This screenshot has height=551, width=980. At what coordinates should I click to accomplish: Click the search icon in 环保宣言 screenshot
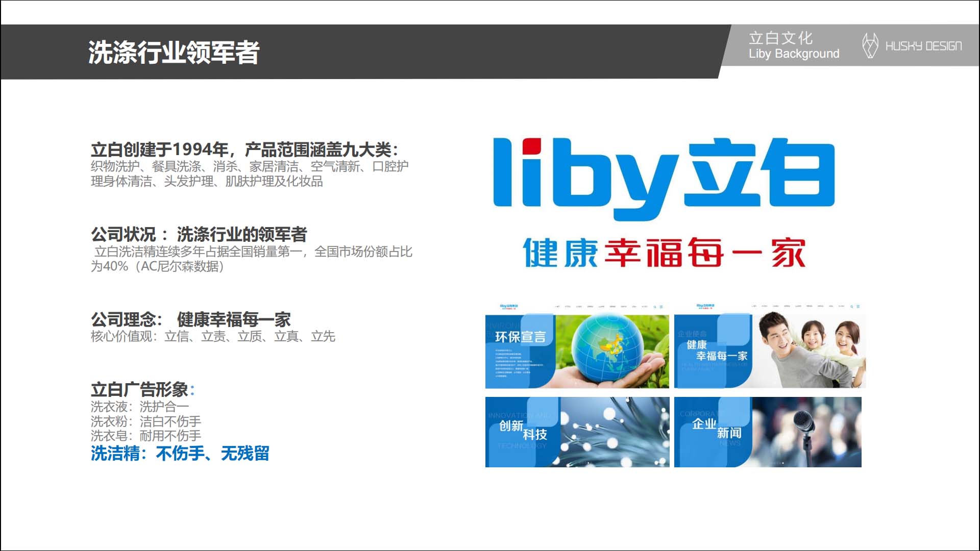pyautogui.click(x=655, y=307)
